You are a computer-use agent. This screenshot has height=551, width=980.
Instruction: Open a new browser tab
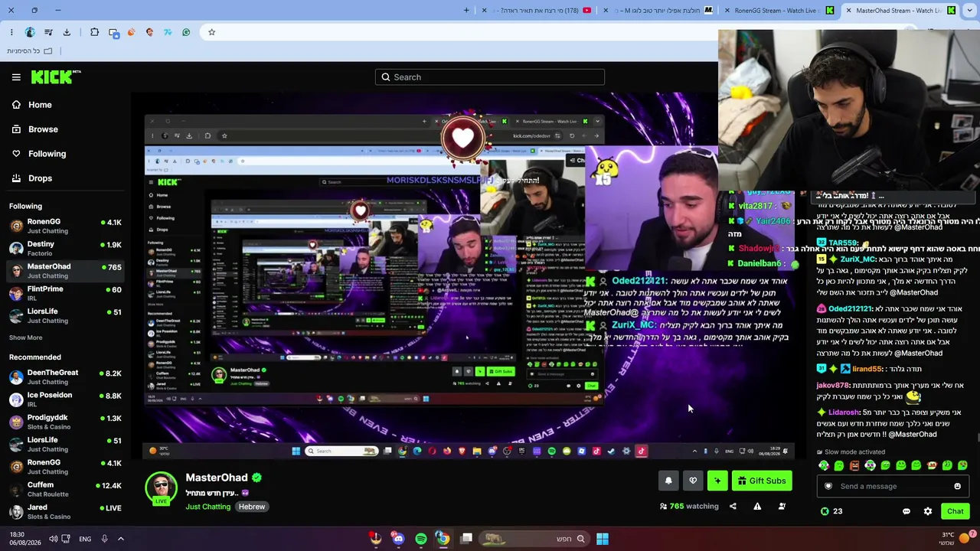(466, 11)
